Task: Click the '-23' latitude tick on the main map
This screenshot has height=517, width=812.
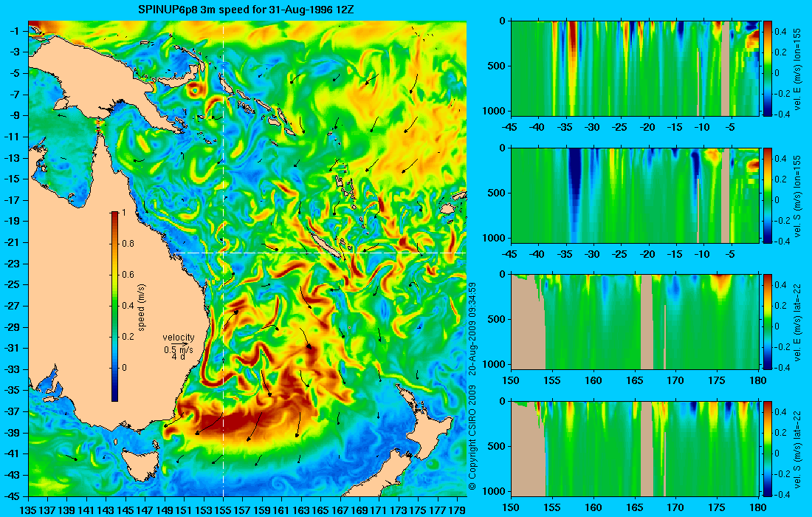Action: [13, 264]
